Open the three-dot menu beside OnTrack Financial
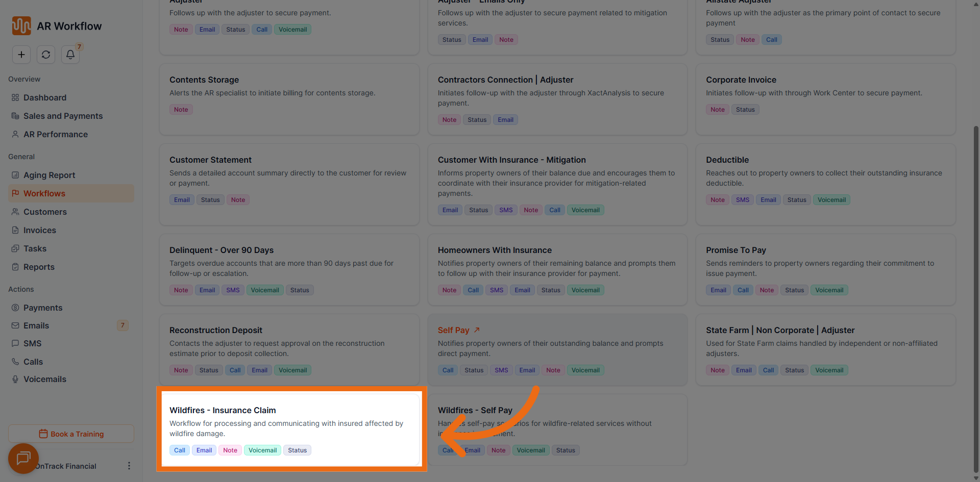This screenshot has width=980, height=482. click(129, 466)
